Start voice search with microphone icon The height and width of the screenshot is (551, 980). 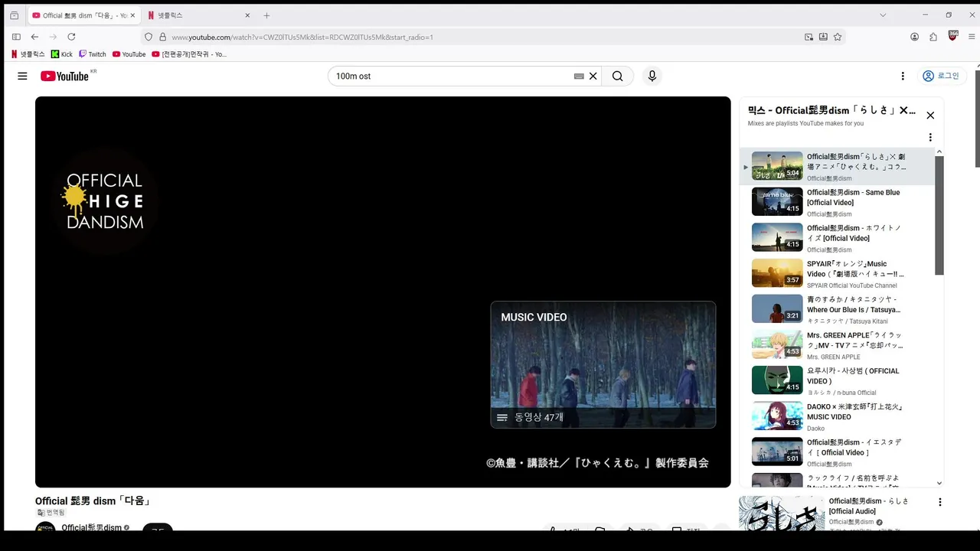point(652,76)
